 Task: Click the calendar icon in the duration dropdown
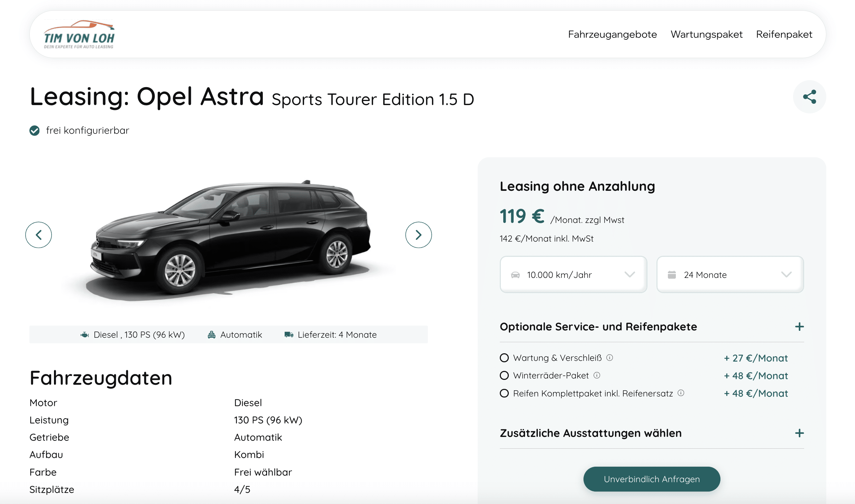[x=672, y=275]
